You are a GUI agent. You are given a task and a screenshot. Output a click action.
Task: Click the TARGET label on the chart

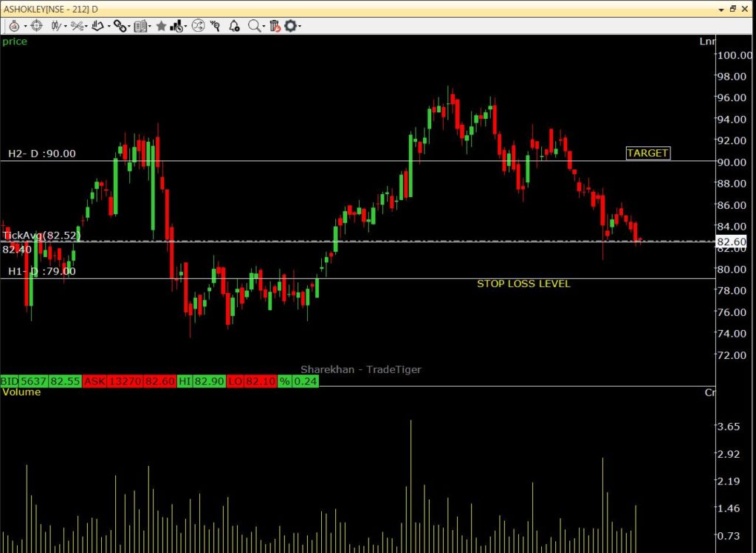click(647, 153)
